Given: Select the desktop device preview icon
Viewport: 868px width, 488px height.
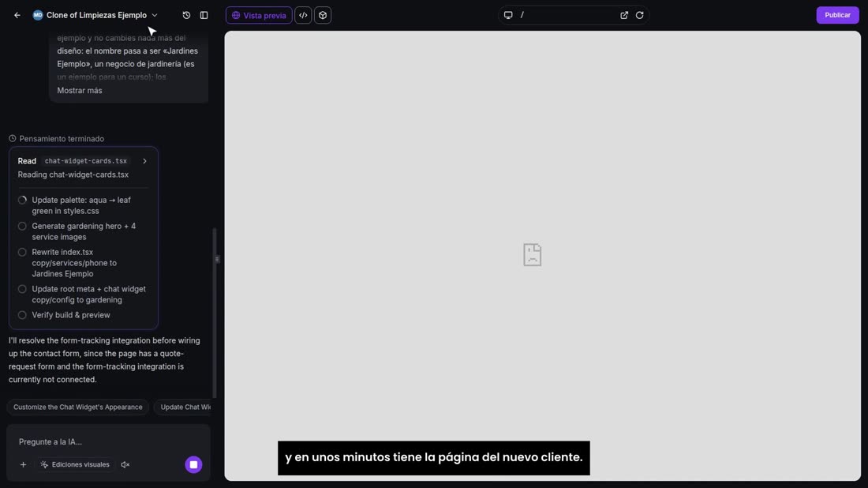Looking at the screenshot, I should tap(508, 16).
